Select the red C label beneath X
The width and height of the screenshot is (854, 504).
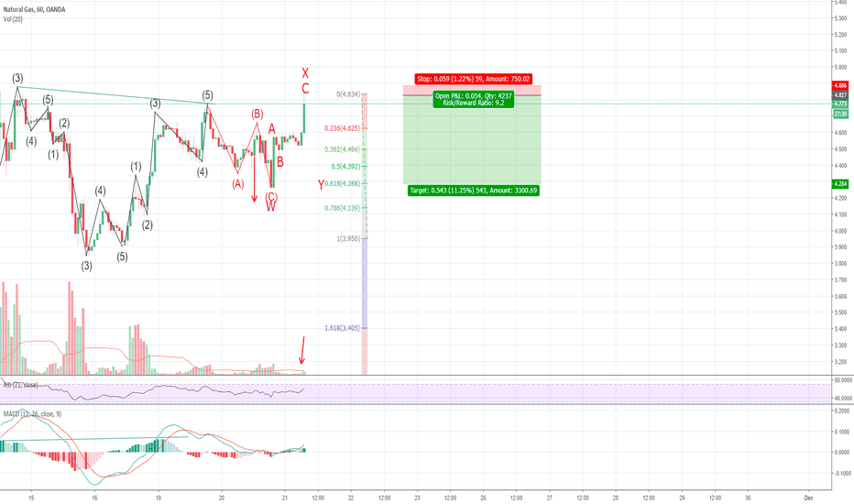click(x=305, y=89)
